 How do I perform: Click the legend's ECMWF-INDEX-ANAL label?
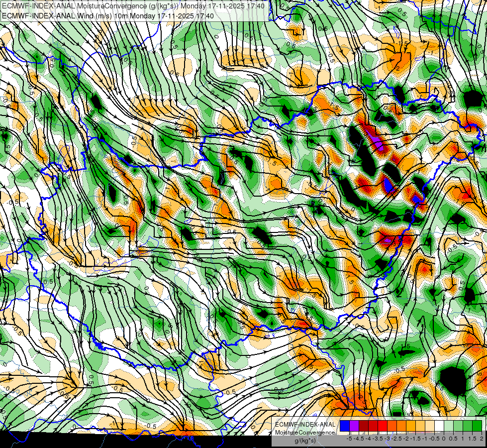click(305, 425)
